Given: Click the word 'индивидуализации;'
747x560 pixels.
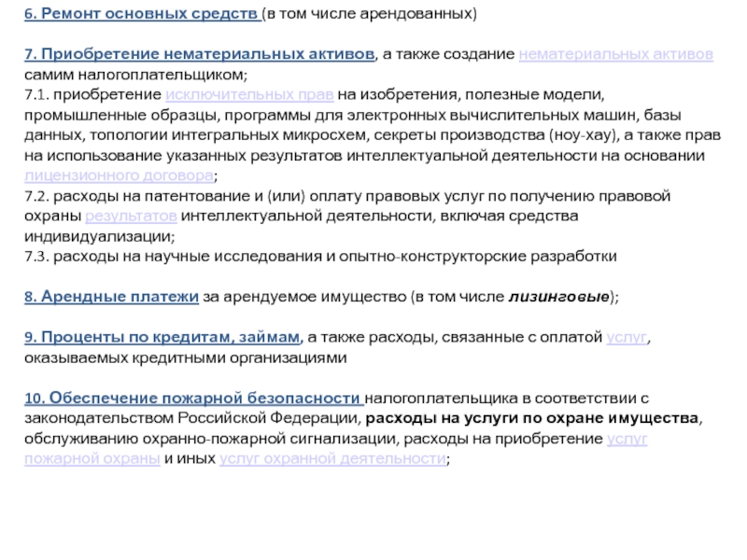Looking at the screenshot, I should pyautogui.click(x=100, y=236).
